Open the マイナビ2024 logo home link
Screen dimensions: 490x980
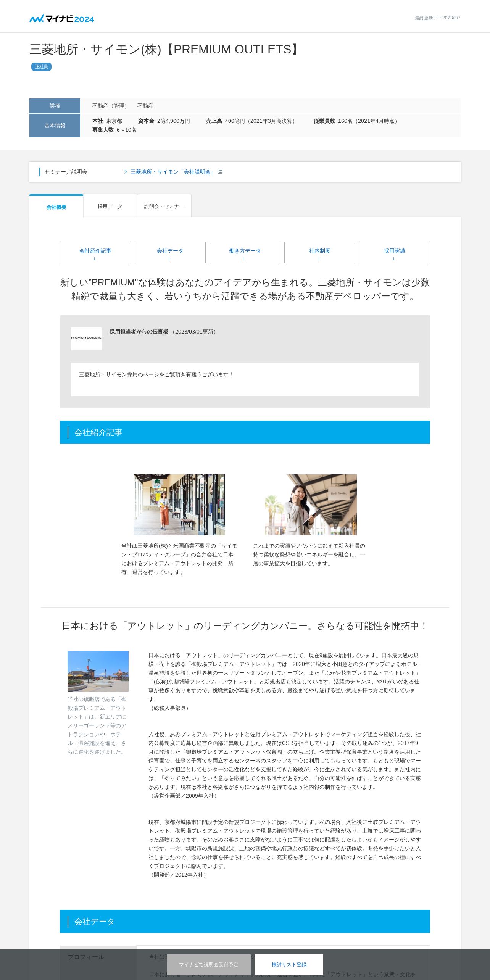[x=62, y=18]
